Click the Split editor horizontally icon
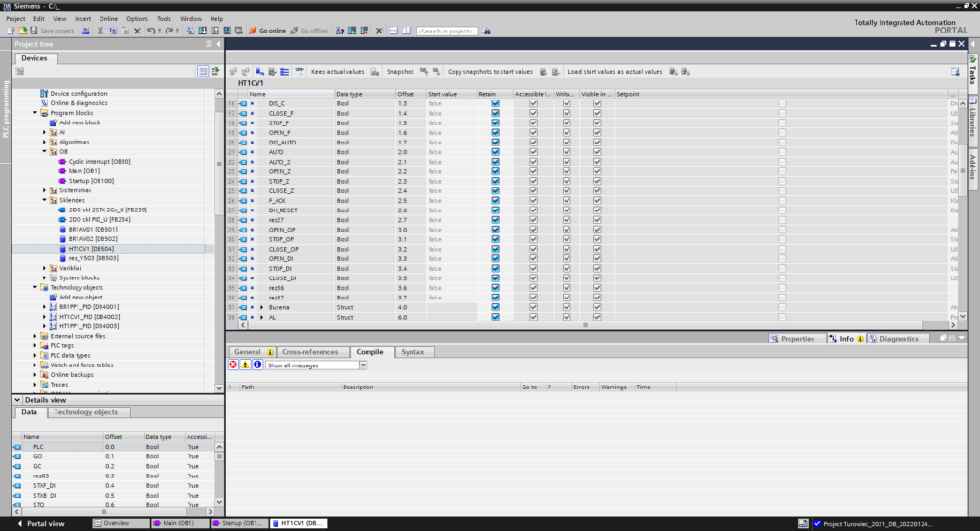The image size is (980, 531). pos(393,31)
